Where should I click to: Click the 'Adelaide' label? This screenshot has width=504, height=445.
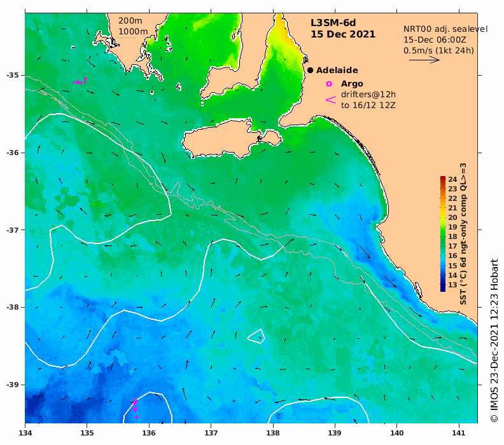pyautogui.click(x=337, y=71)
